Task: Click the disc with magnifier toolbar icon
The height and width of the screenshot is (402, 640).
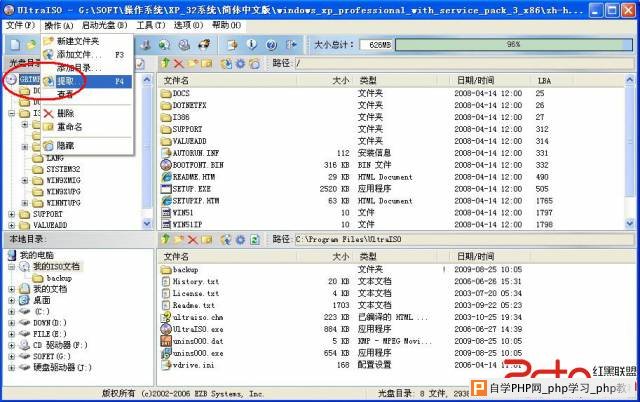Action: click(x=184, y=44)
